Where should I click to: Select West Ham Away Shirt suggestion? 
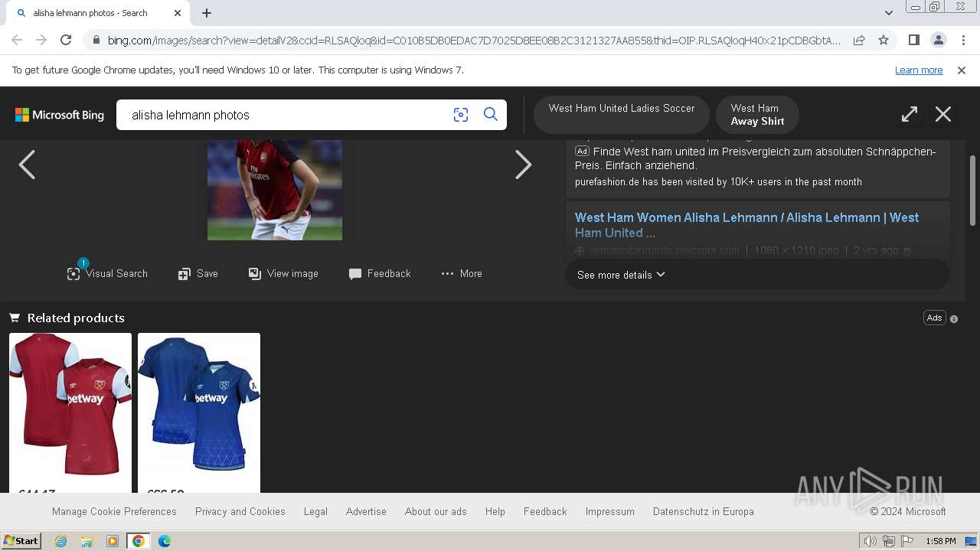click(x=757, y=115)
